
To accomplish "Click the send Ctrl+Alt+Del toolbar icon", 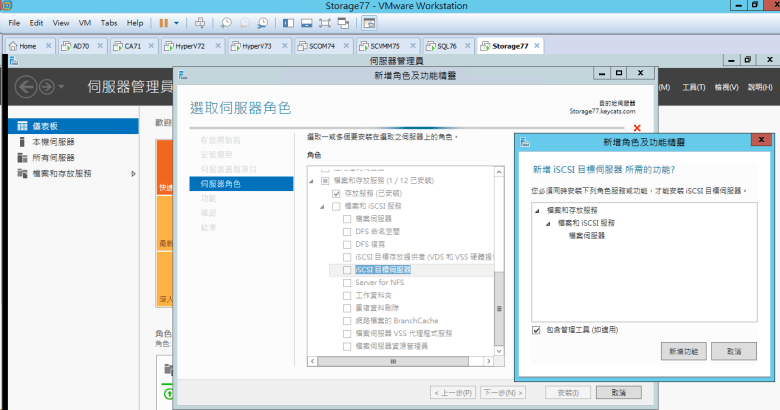I will (x=200, y=22).
